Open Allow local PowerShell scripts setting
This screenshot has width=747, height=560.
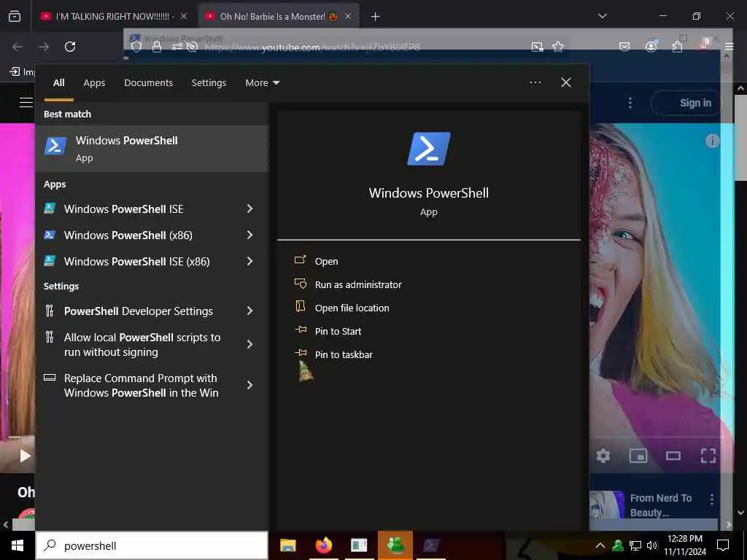tap(142, 344)
